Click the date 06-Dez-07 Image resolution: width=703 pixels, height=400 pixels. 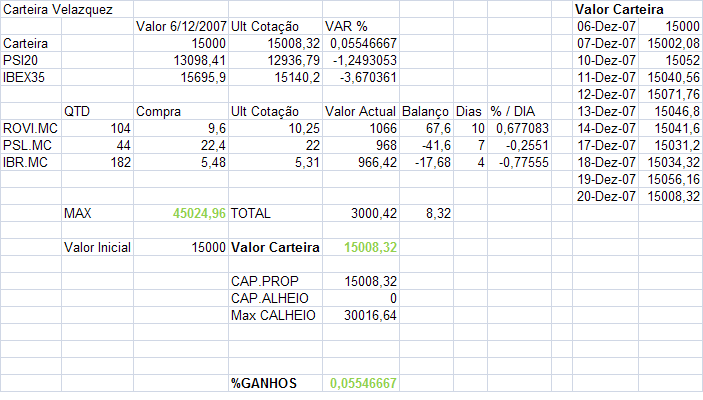[606, 26]
